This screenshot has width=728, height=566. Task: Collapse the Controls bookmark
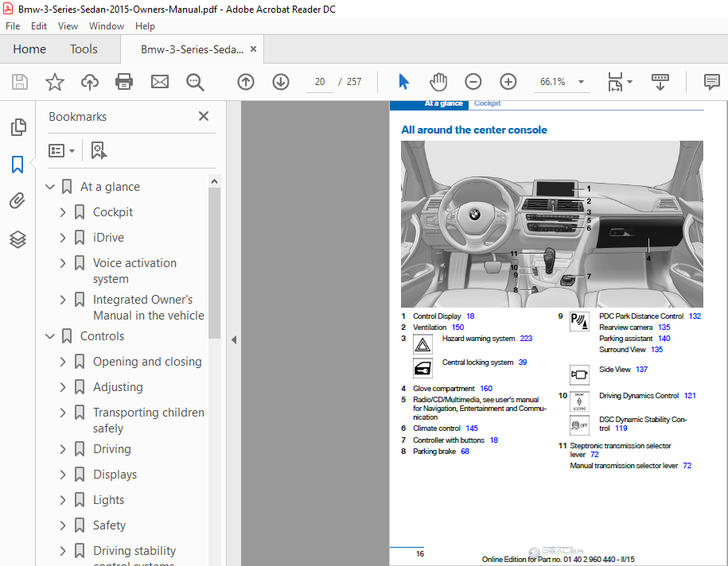pyautogui.click(x=49, y=336)
